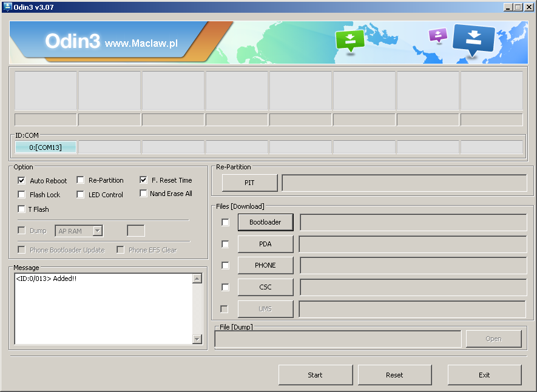Screen dimensions: 537x392
Task: Click message log scrollbar up arrow
Action: (197, 279)
